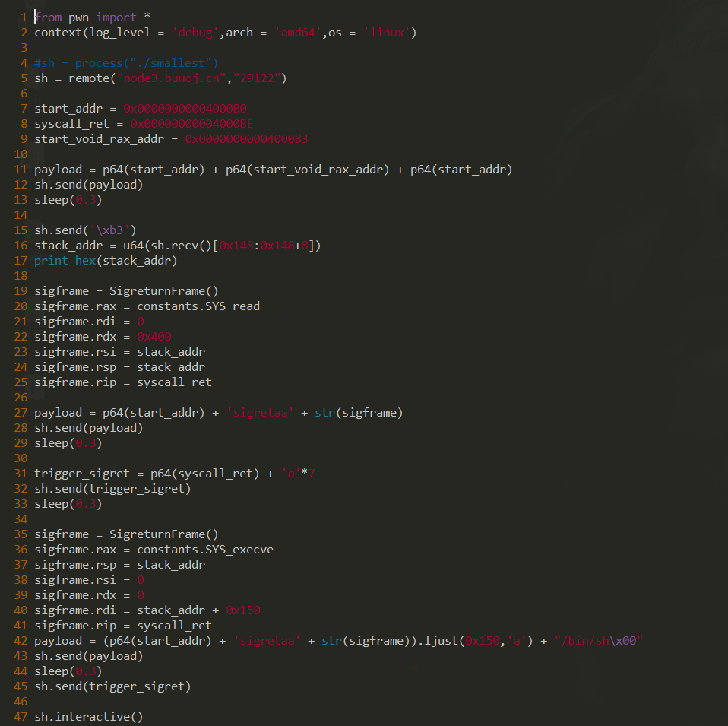Image resolution: width=728 pixels, height=726 pixels.
Task: Click 'sigframe = SigreturnFrame()' on line 19
Action: pos(126,290)
